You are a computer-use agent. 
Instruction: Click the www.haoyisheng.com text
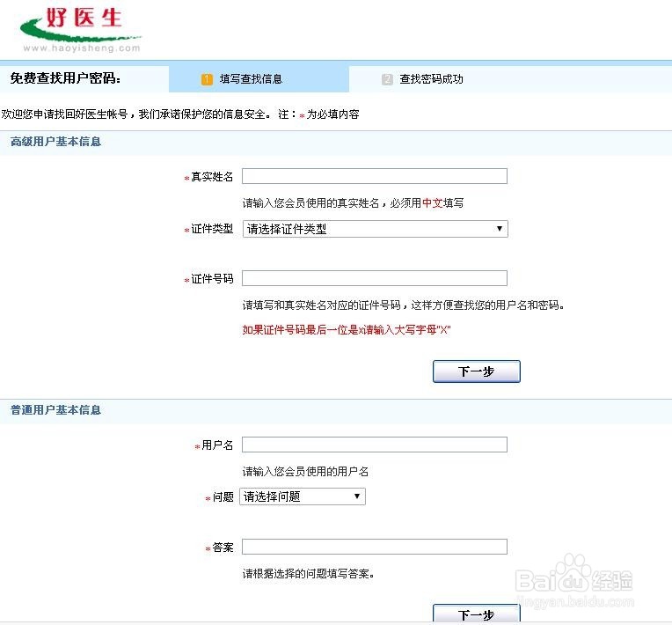[82, 48]
